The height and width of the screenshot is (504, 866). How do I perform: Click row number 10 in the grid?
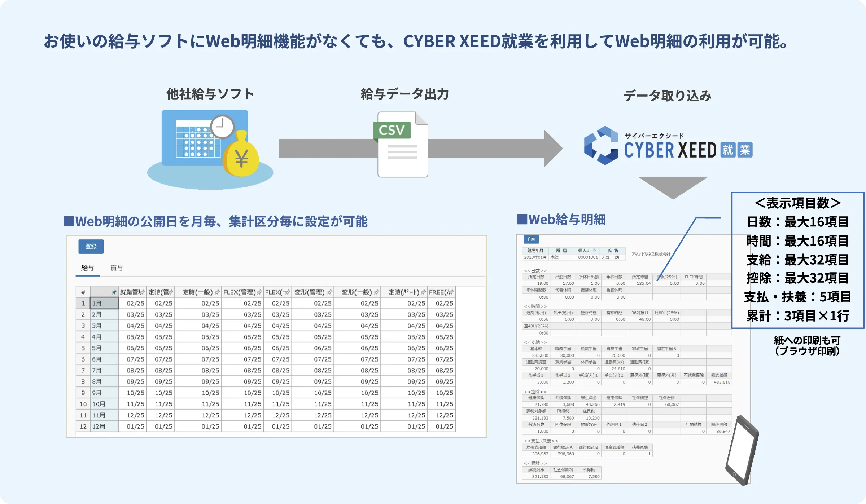pyautogui.click(x=83, y=404)
